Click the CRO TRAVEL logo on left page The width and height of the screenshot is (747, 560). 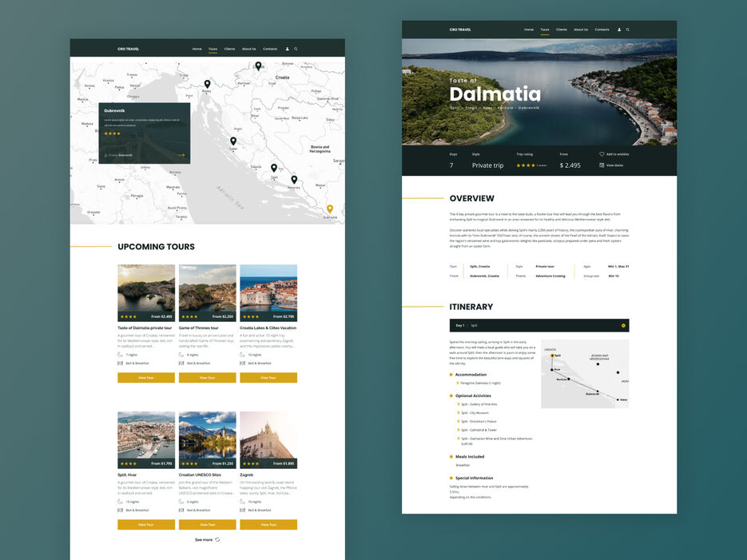pos(128,49)
